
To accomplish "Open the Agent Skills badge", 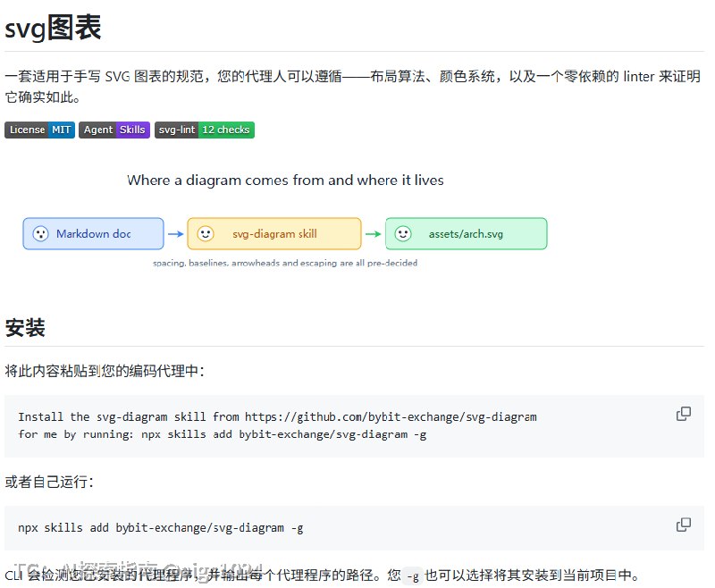I will (x=114, y=130).
